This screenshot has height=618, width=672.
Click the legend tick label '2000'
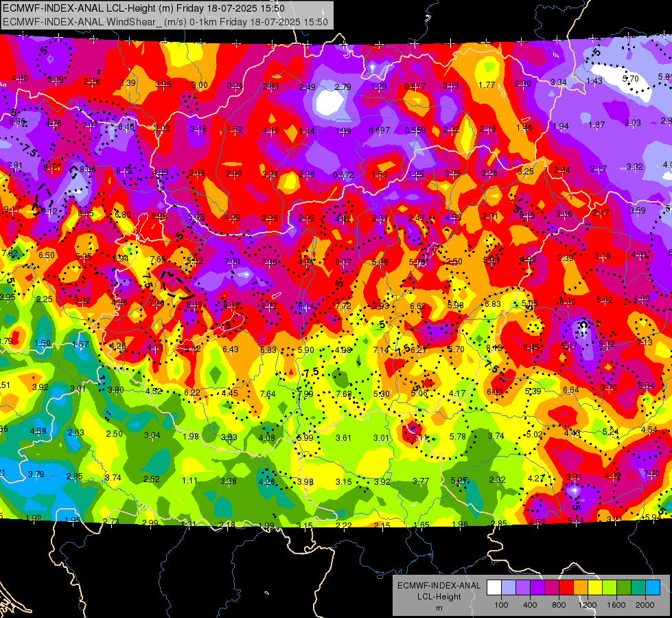[645, 605]
